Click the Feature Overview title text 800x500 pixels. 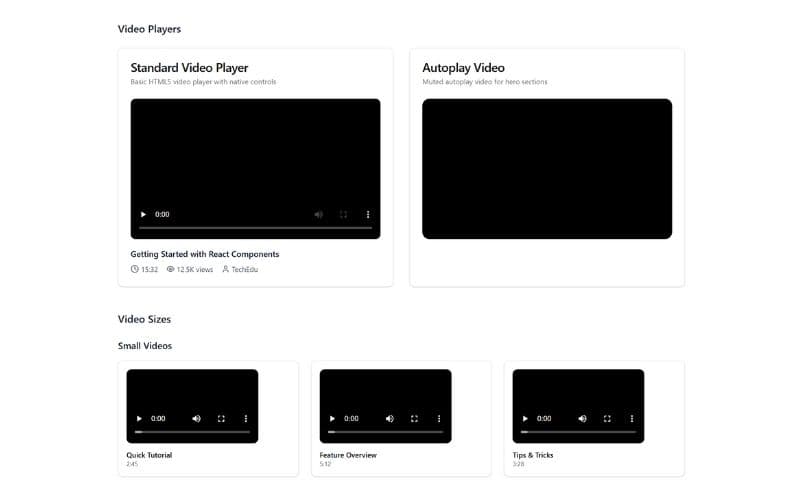(348, 455)
